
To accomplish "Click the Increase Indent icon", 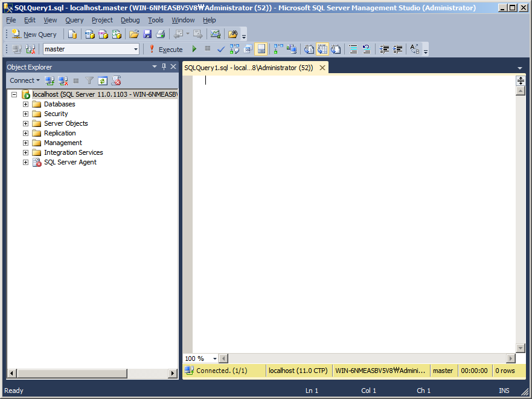I will 398,49.
